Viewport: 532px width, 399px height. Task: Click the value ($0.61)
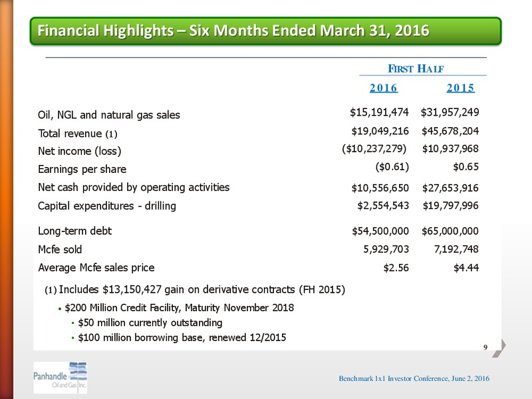point(392,167)
